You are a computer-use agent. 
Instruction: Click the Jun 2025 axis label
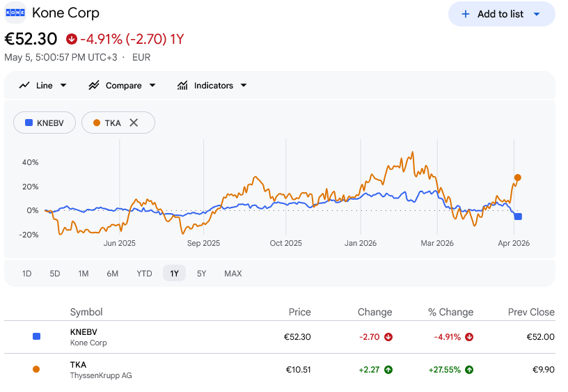[120, 243]
